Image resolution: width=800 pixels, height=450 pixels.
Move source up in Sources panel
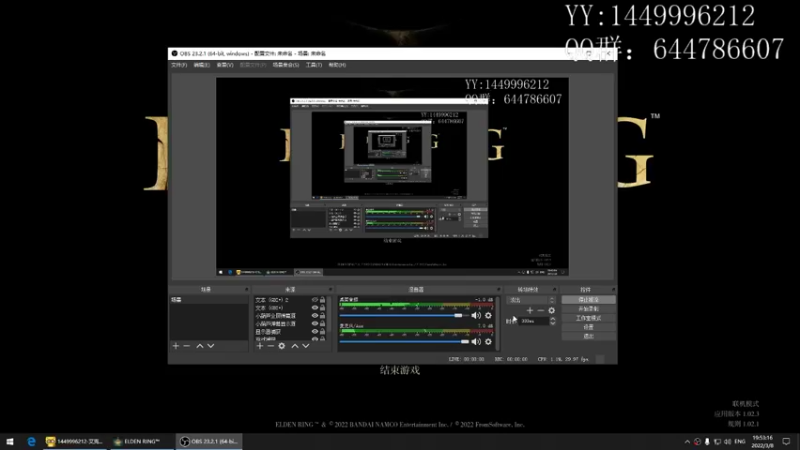click(295, 346)
